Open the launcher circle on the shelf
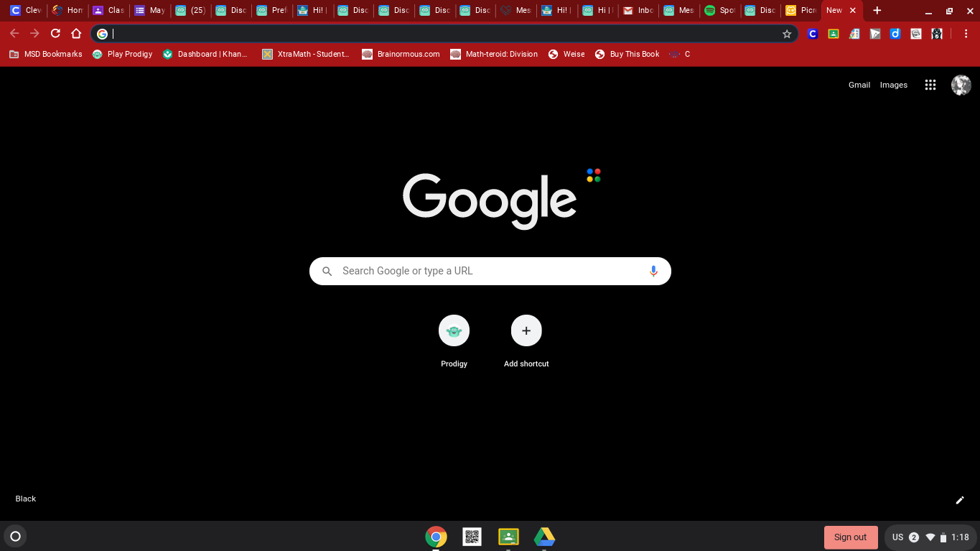 click(15, 536)
